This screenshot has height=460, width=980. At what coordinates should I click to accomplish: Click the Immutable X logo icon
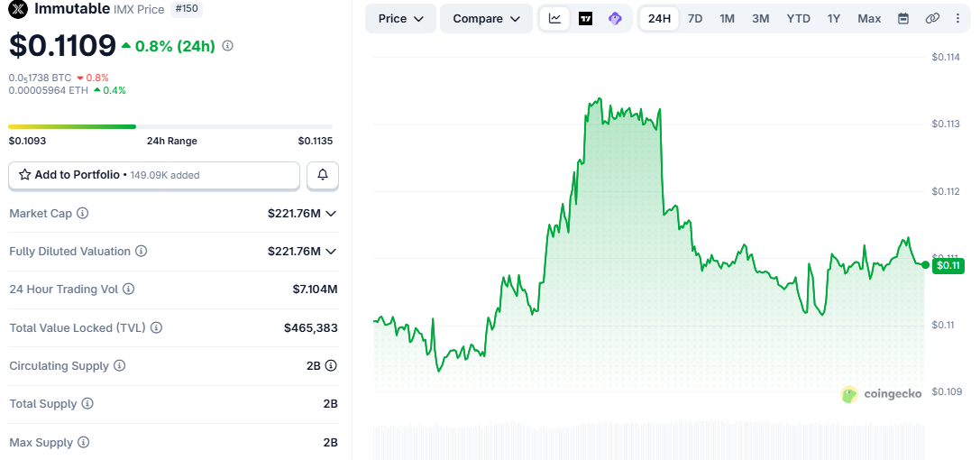pos(18,9)
